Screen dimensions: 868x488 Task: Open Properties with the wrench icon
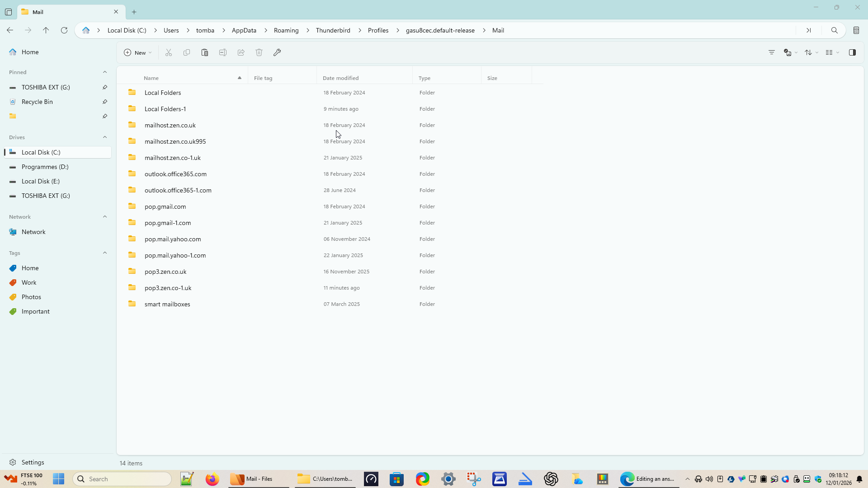(277, 52)
